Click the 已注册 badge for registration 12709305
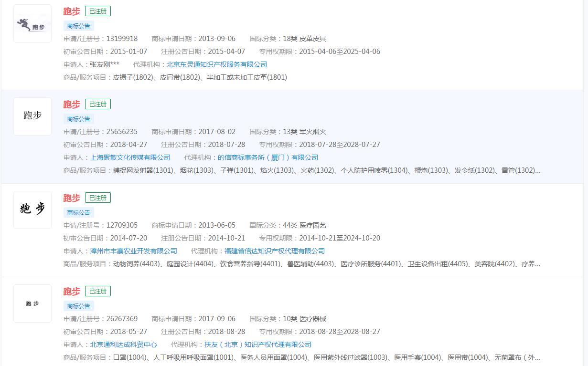 coord(98,198)
